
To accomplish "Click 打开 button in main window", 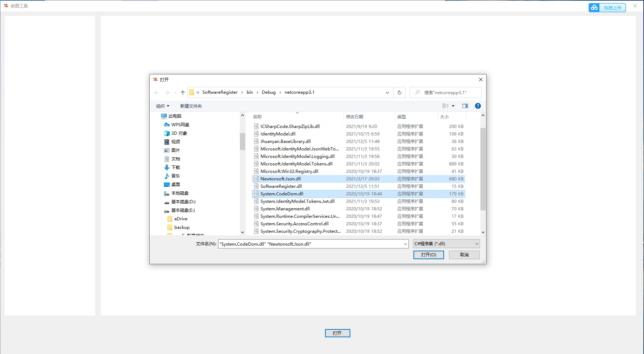I will [338, 333].
